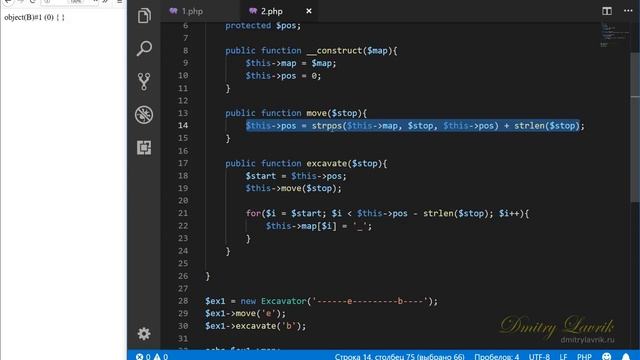Screen dimensions: 640x360
Task: Change indentation via 'Пробелов: 4'
Action: (496, 356)
